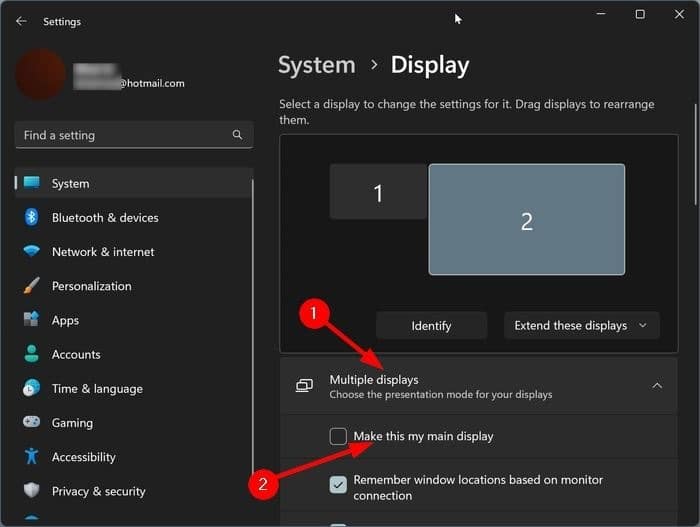Click the Gaming controller icon
700x527 pixels.
pos(31,422)
